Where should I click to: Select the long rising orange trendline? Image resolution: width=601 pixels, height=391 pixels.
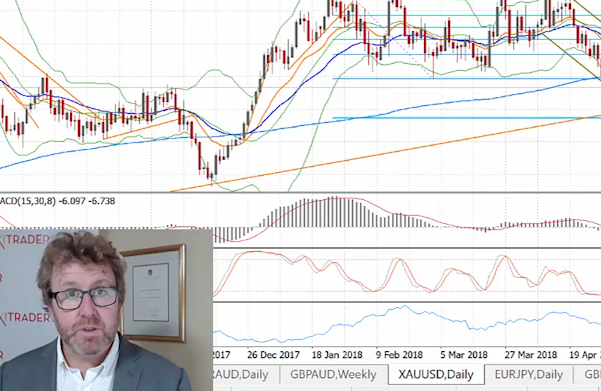tap(383, 154)
